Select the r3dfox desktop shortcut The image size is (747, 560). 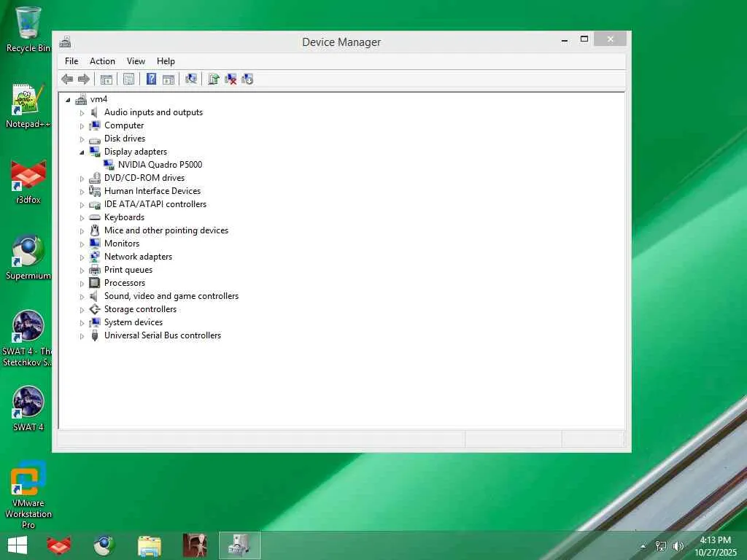pyautogui.click(x=28, y=182)
